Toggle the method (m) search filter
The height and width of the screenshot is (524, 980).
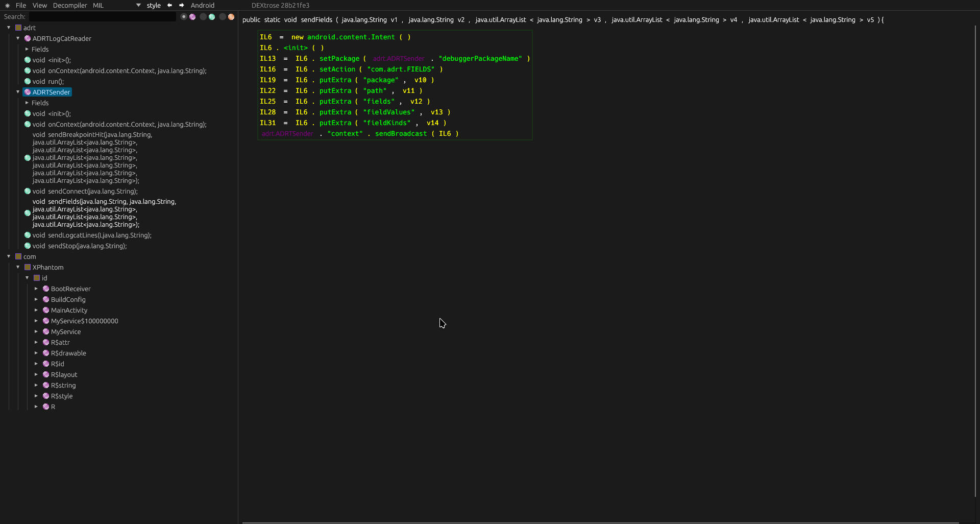(212, 17)
